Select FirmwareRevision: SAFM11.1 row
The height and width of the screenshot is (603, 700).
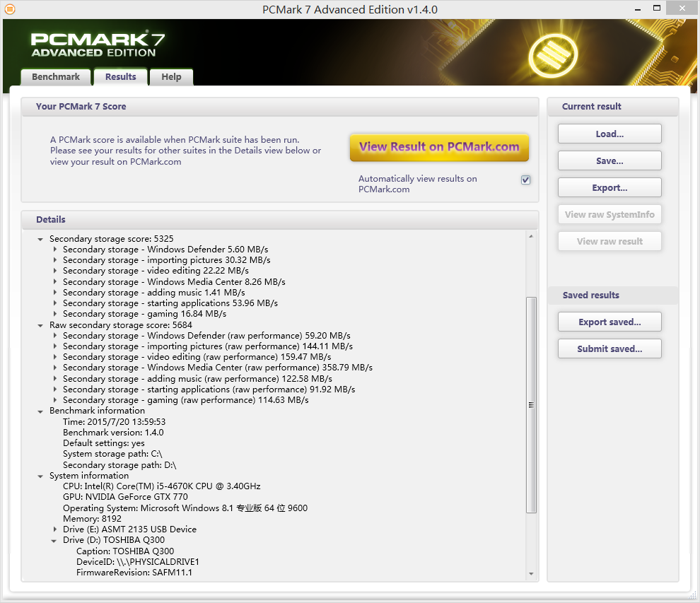[134, 573]
